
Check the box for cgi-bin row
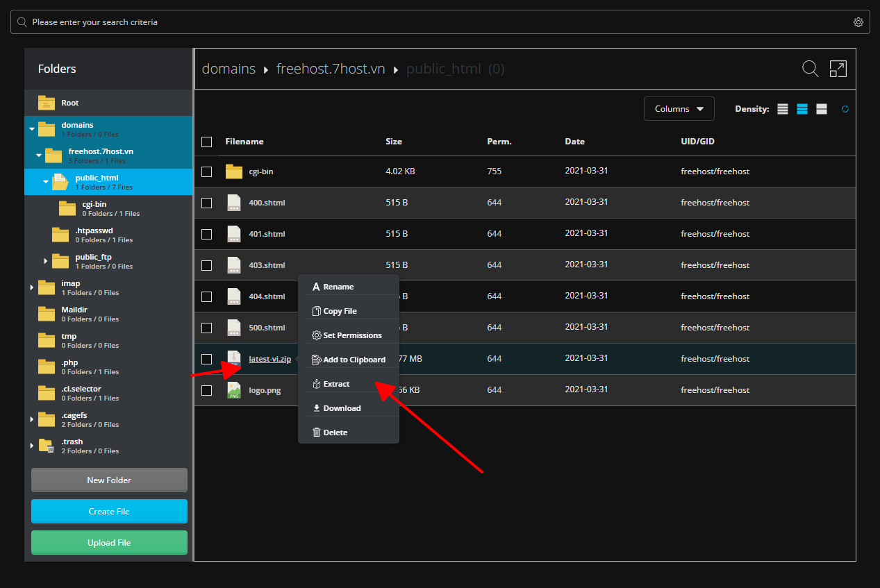click(x=206, y=171)
